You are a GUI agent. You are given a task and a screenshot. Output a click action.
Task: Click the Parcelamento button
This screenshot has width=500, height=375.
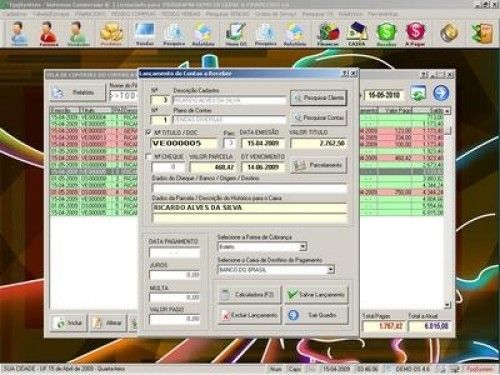(x=319, y=165)
